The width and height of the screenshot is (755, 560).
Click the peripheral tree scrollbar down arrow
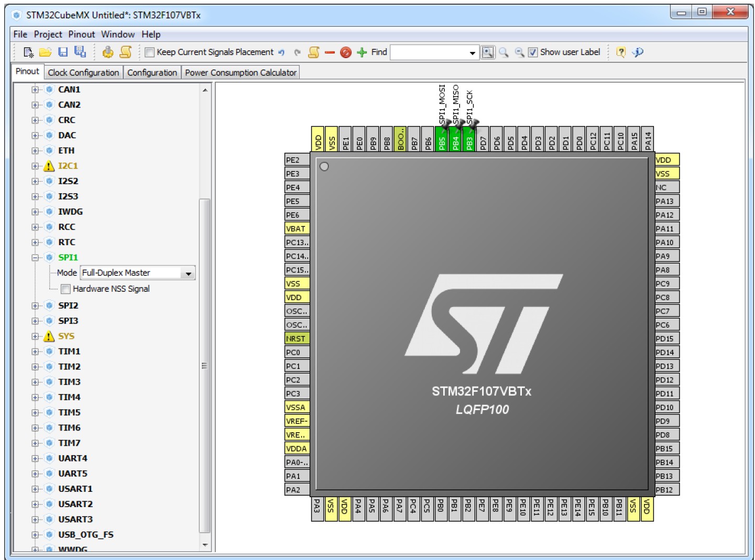point(205,545)
